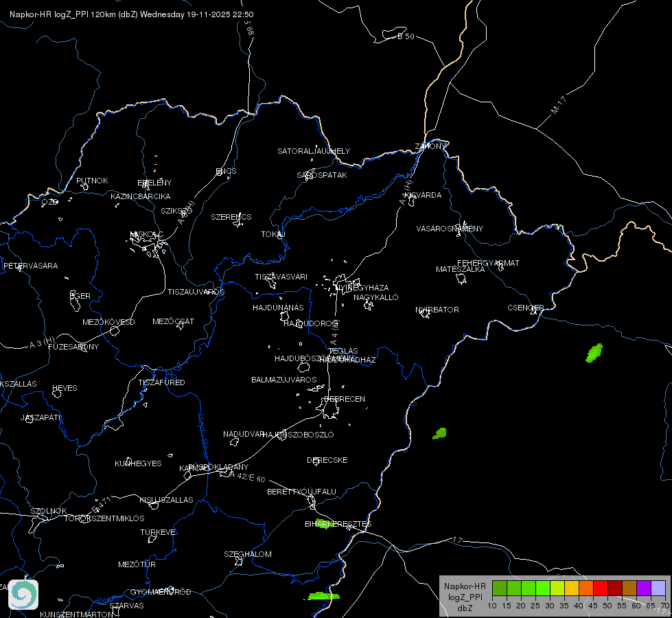
Task: Click the MÁTÉSZALKA label
Action: click(x=461, y=269)
